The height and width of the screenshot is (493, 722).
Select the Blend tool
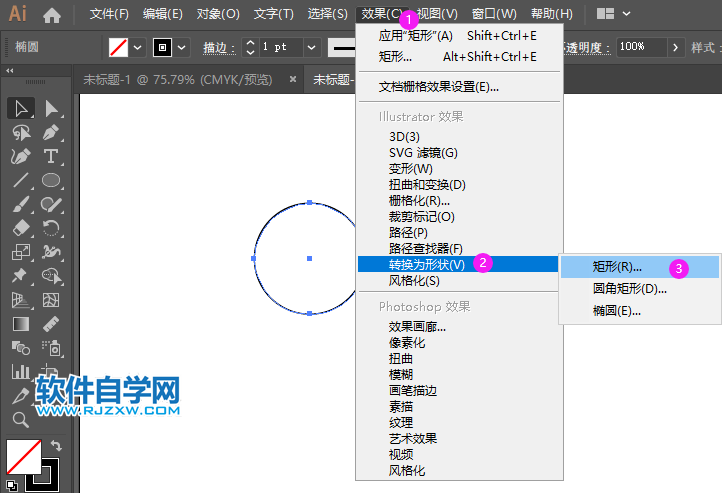20,348
